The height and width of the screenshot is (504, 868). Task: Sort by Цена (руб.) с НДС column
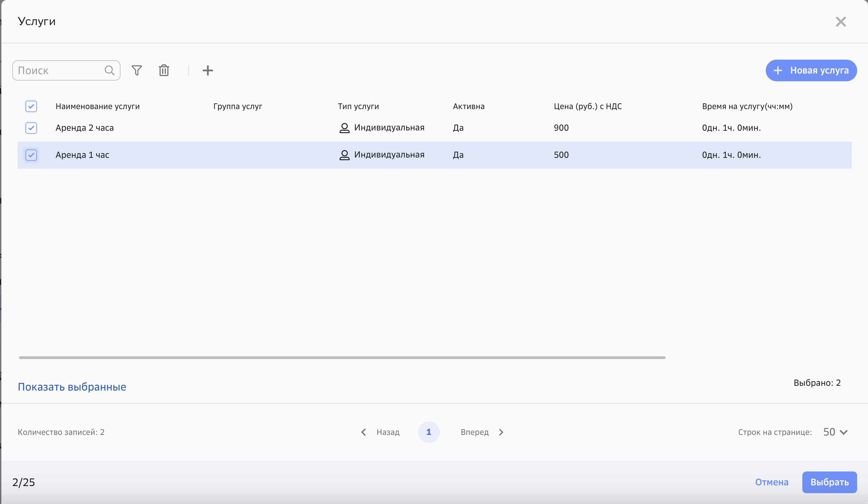[588, 106]
